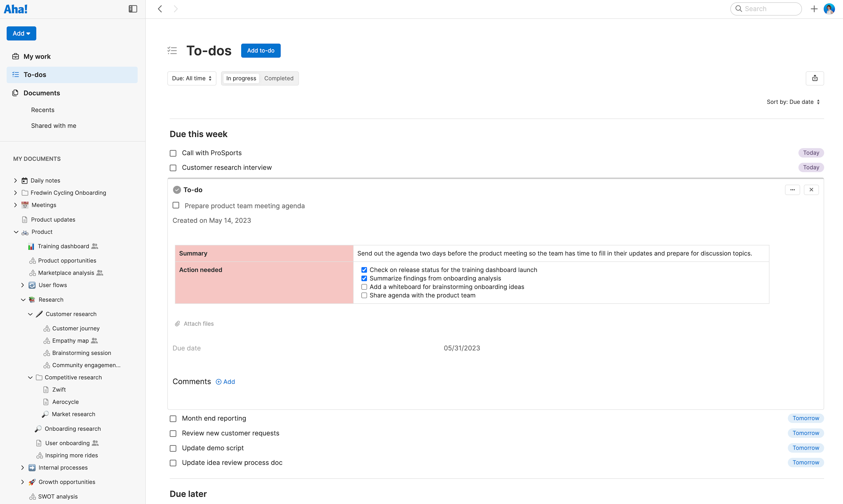
Task: Select the In progress tab
Action: 241,78
